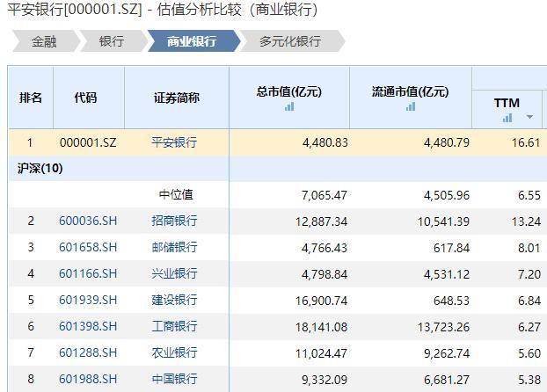Click TTM value 6.84

click(529, 301)
